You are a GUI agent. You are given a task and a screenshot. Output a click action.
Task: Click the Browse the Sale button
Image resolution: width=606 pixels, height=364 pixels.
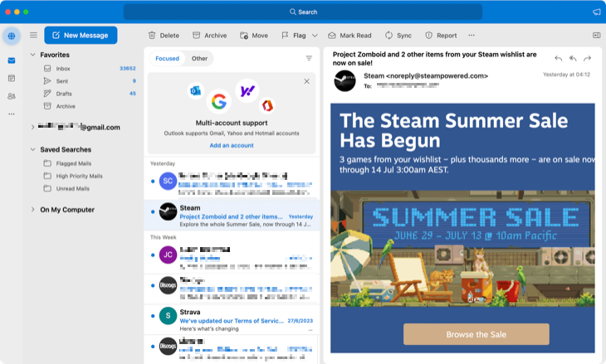tap(476, 334)
